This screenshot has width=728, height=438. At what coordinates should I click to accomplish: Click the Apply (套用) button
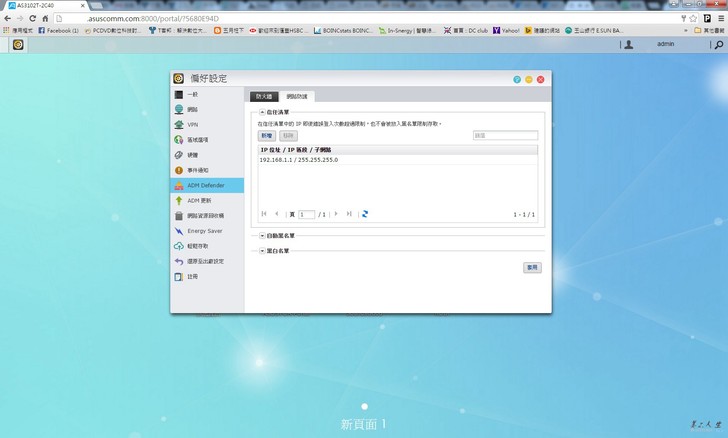[x=532, y=268]
